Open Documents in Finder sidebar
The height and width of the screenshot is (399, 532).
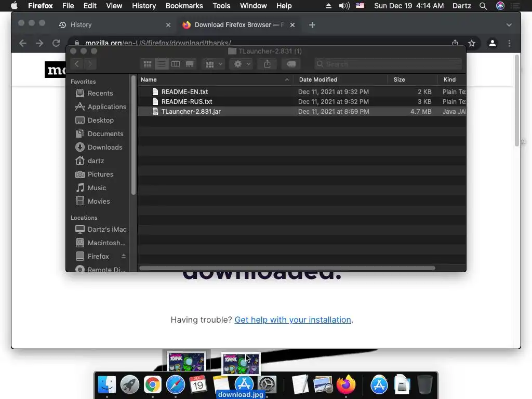[x=99, y=134]
